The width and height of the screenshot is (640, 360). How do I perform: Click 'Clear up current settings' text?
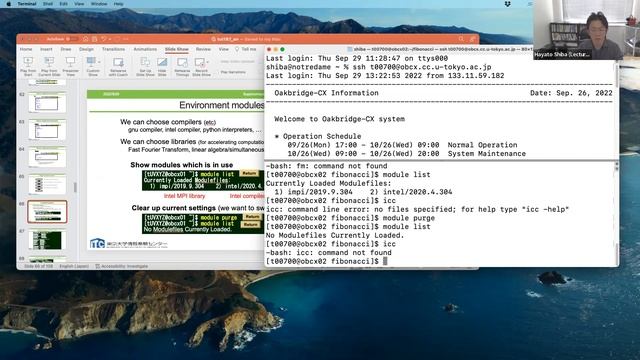(x=173, y=208)
